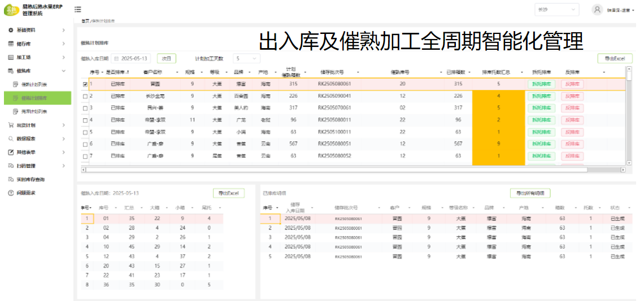
Task: Click the 催熟入库日期 date input field
Action: [133, 58]
